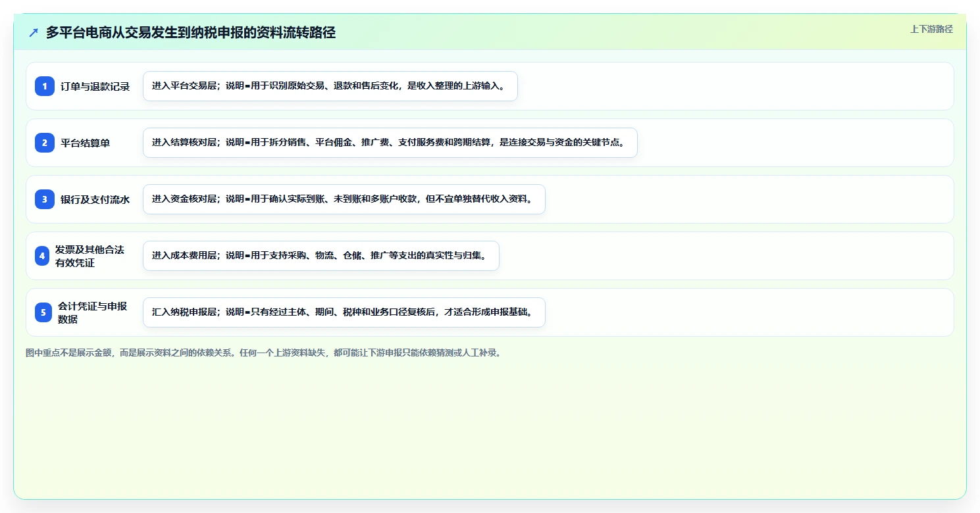This screenshot has height=513, width=980.
Task: Select the 发票及其他合法有效凭证 step label
Action: click(90, 256)
